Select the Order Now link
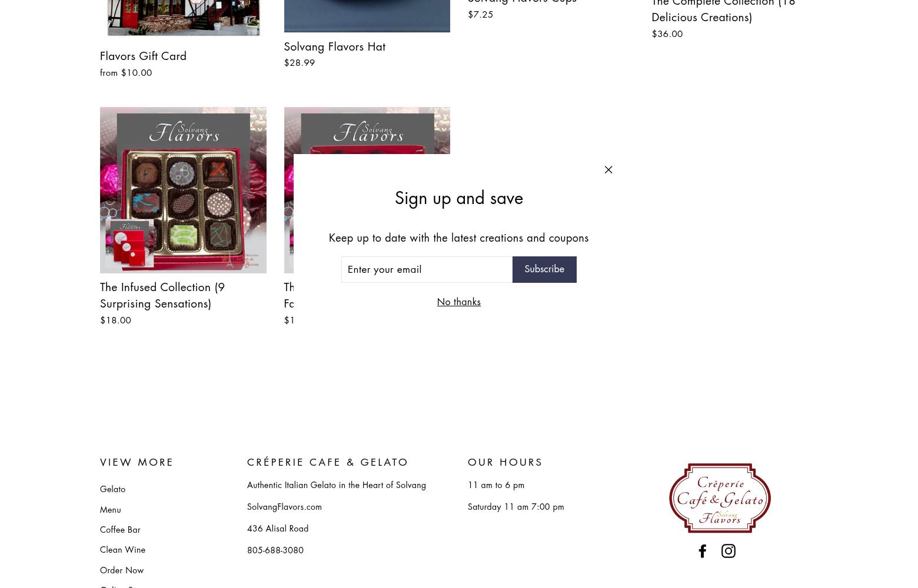Image resolution: width=918 pixels, height=588 pixels. (122, 570)
